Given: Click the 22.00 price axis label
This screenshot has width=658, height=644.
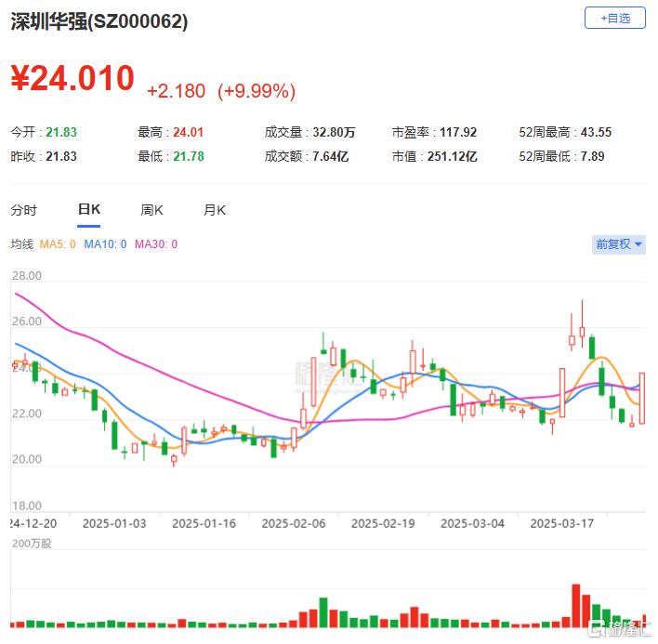Looking at the screenshot, I should 27,414.
